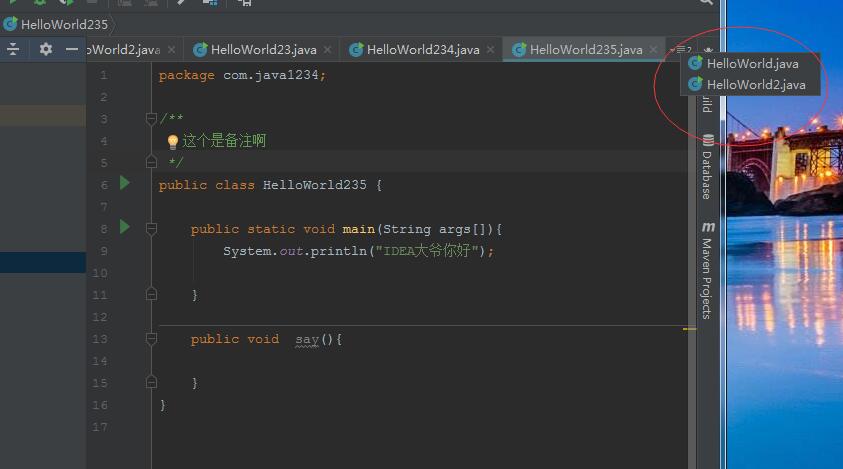Open project panel settings gear
843x469 pixels.
pos(45,49)
